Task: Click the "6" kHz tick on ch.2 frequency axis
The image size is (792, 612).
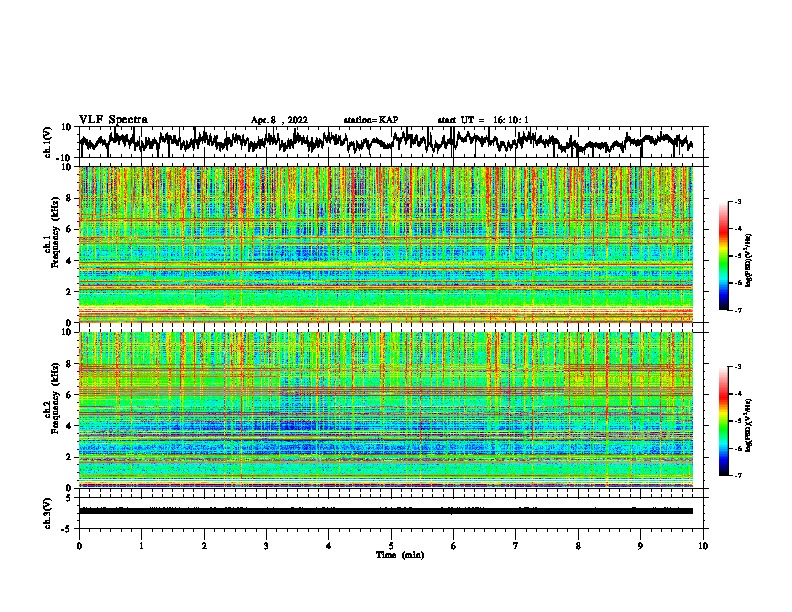Action: tap(70, 395)
